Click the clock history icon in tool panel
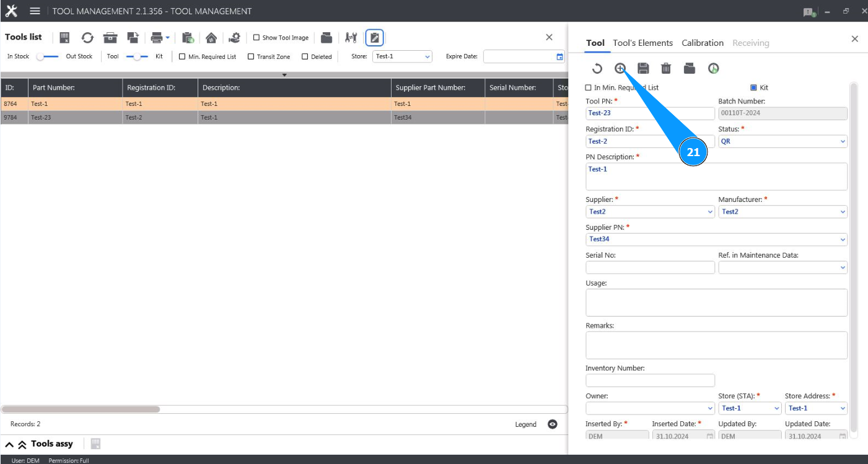This screenshot has width=868, height=464. click(713, 69)
